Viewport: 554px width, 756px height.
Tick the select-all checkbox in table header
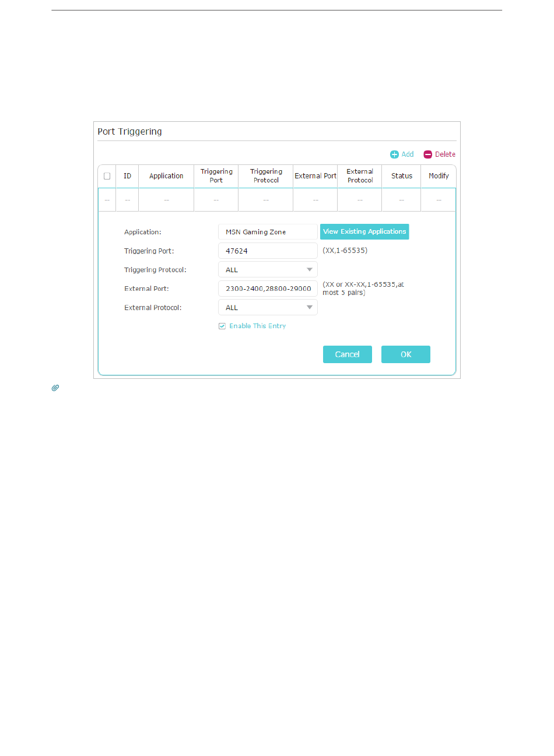(107, 176)
